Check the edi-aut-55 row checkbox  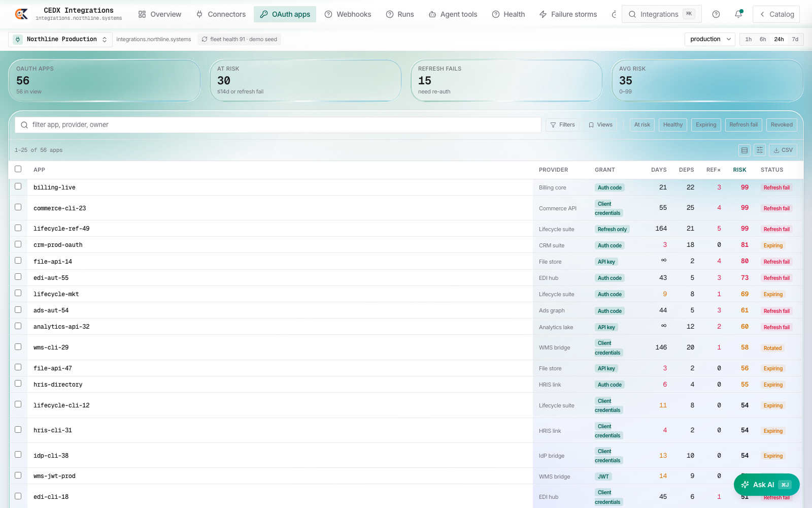18,277
